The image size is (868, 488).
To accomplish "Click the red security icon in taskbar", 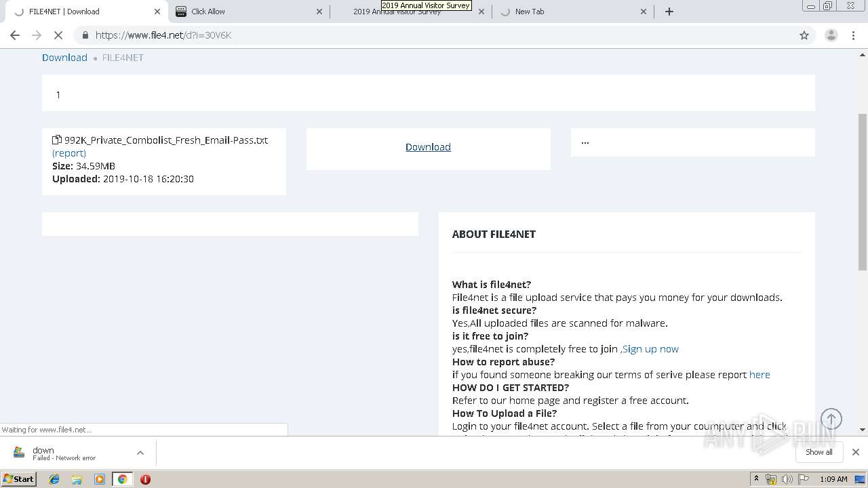I will (x=145, y=479).
